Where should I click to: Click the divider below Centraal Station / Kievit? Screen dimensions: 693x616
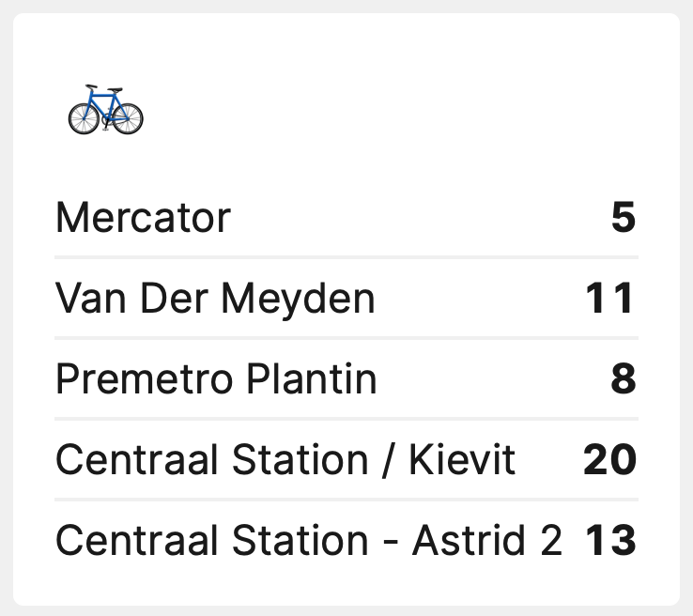346,499
